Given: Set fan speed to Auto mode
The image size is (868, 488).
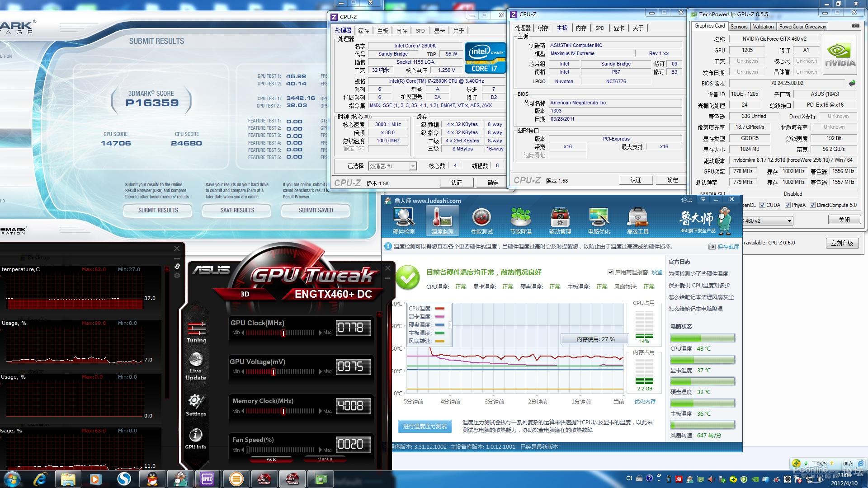Looking at the screenshot, I should tap(271, 459).
